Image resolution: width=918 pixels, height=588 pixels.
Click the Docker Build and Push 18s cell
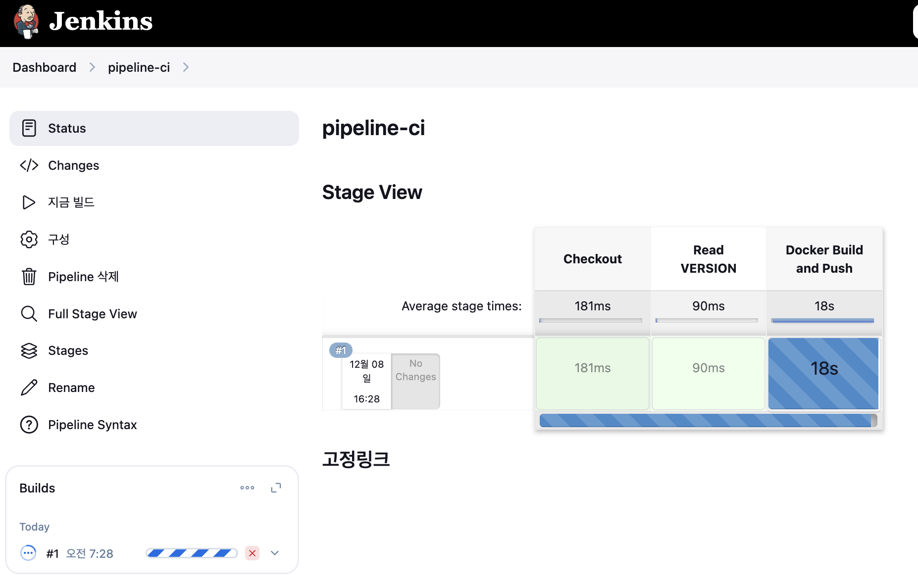coord(824,374)
